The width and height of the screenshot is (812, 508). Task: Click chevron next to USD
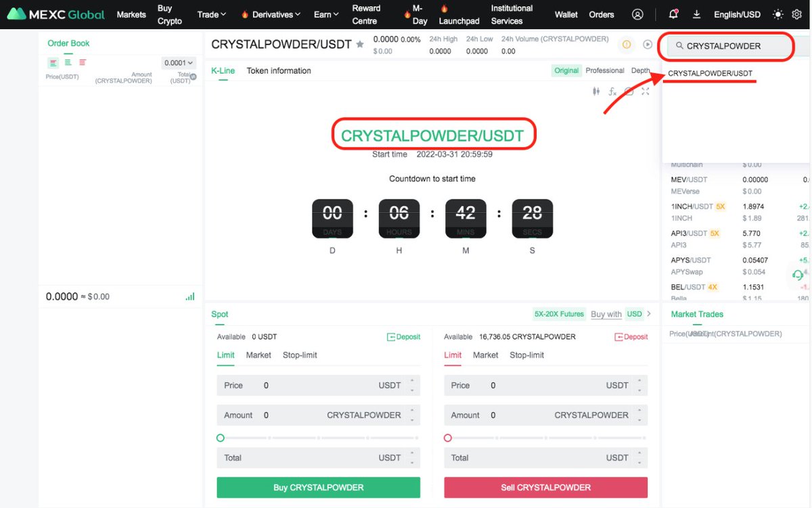pyautogui.click(x=649, y=314)
